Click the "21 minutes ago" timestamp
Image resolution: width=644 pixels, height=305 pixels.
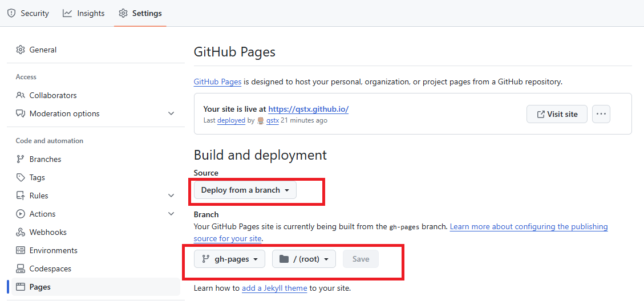(x=304, y=121)
